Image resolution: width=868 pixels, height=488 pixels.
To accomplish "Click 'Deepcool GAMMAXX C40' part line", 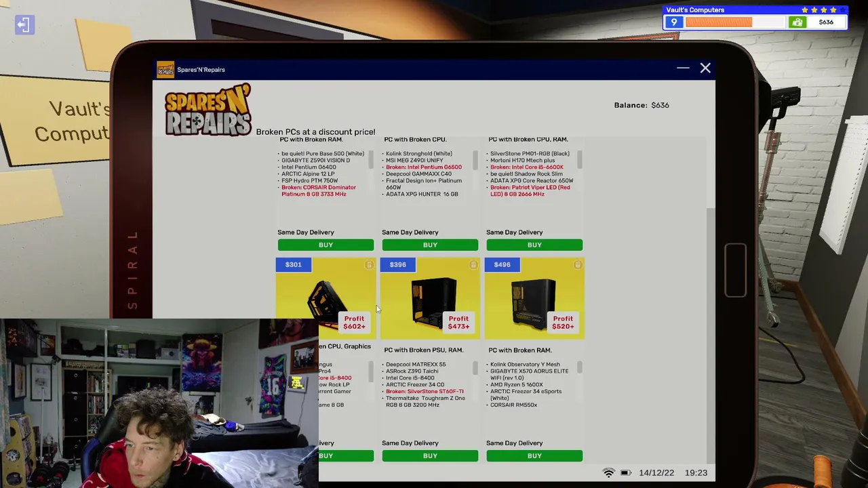I will pos(418,174).
